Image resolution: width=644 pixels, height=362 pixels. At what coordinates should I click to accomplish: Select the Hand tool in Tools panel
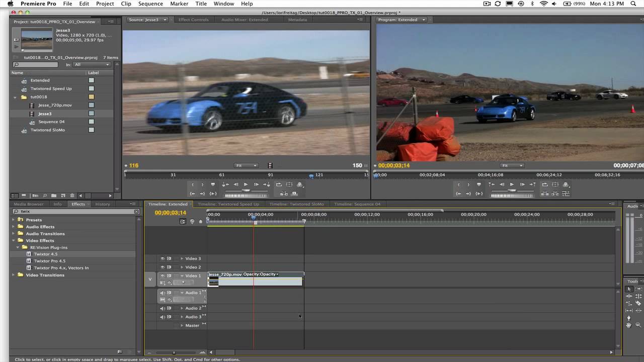(x=628, y=325)
